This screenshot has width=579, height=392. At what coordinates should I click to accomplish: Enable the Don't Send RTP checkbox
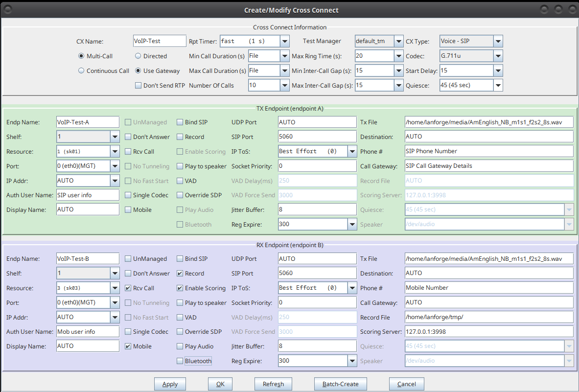pos(138,86)
